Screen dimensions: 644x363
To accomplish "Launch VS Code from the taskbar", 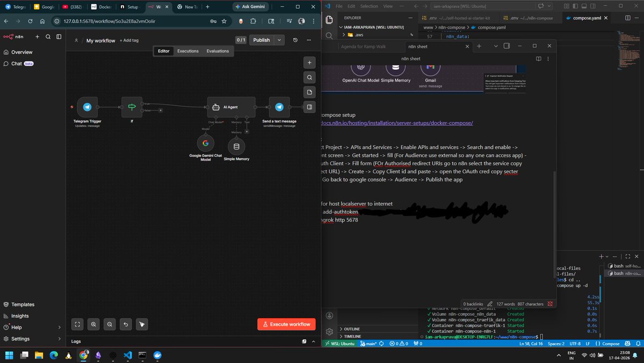I will [128, 355].
